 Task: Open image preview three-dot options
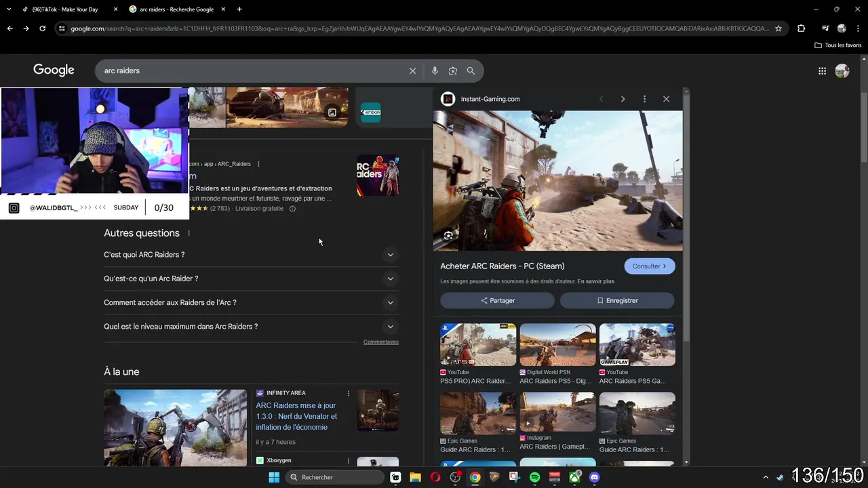(x=644, y=99)
